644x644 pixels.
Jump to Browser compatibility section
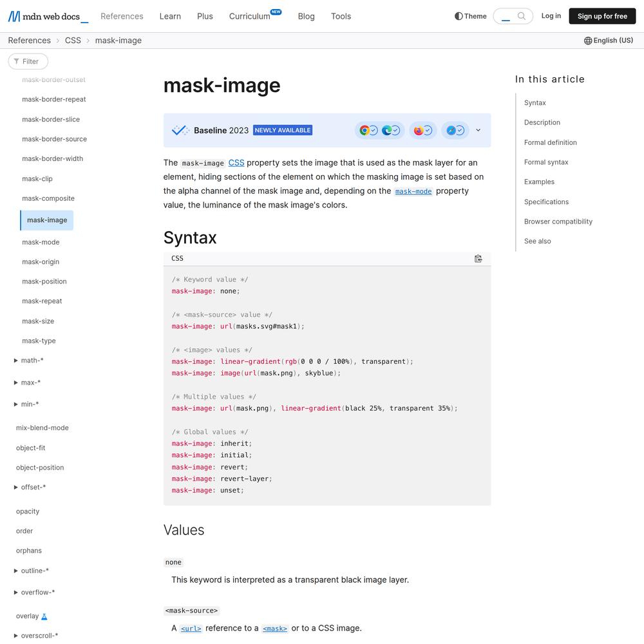coord(558,222)
